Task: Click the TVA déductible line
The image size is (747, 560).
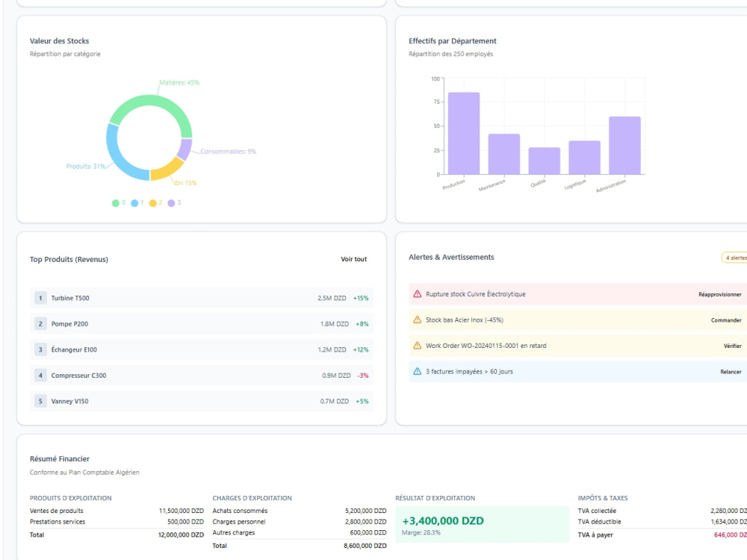Action: point(662,521)
